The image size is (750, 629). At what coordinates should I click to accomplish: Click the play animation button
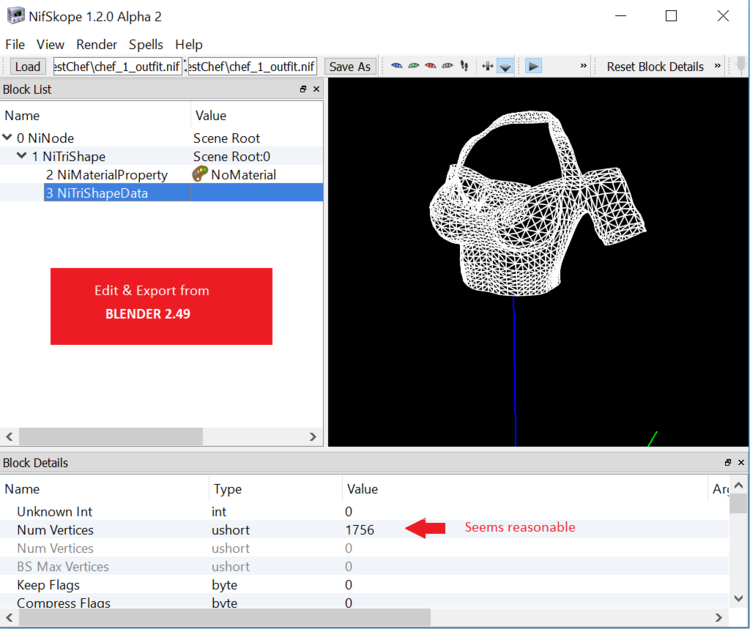533,66
